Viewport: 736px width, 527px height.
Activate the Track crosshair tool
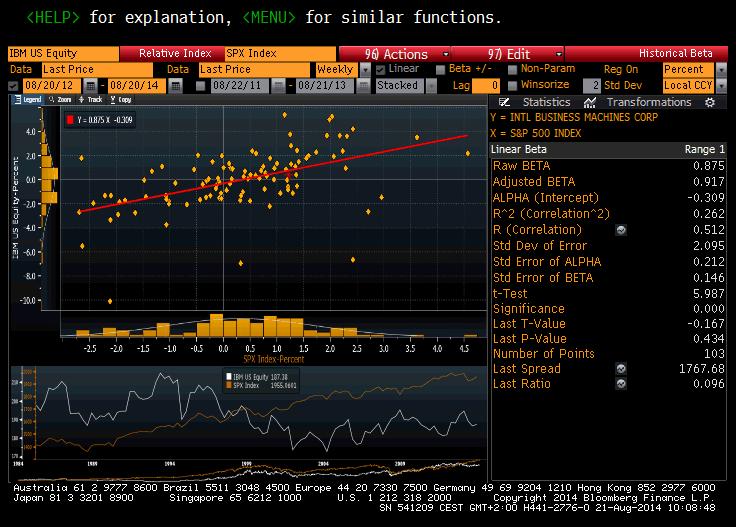pos(91,99)
